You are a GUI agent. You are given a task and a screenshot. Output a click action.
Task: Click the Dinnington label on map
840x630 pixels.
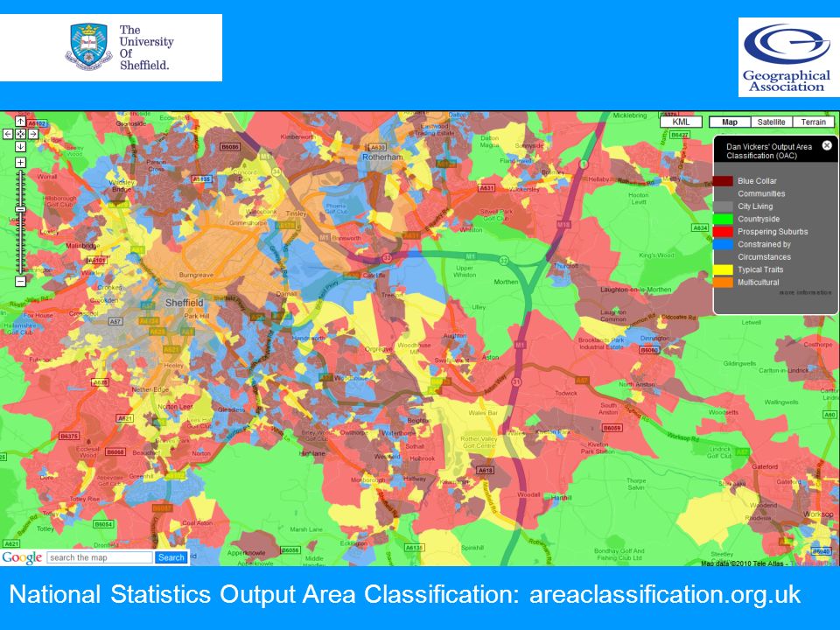654,338
